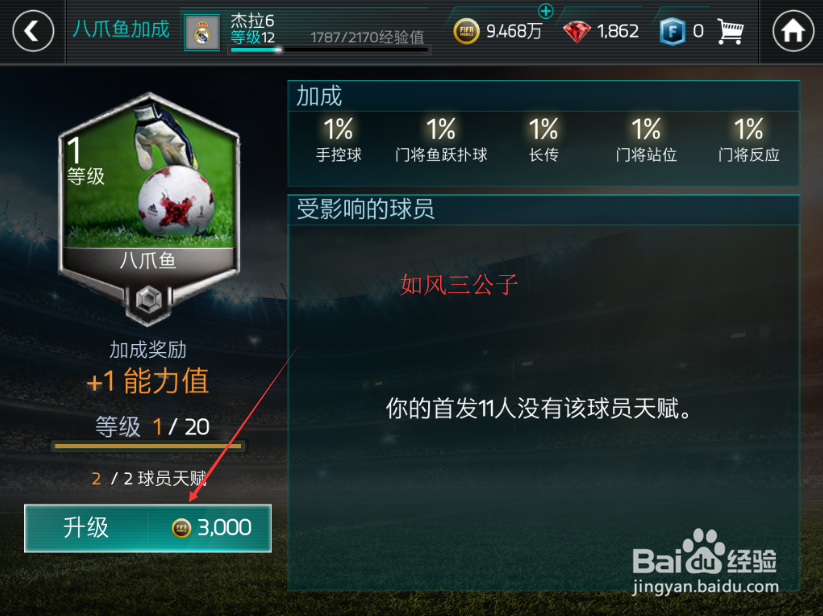823x616 pixels.
Task: Tap the red gem currency icon
Action: pyautogui.click(x=576, y=32)
